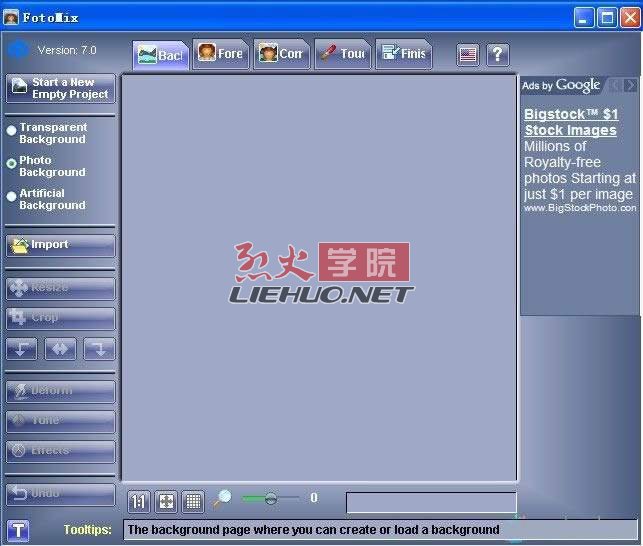Select Photo Background option
This screenshot has height=546, width=643.
(46, 166)
